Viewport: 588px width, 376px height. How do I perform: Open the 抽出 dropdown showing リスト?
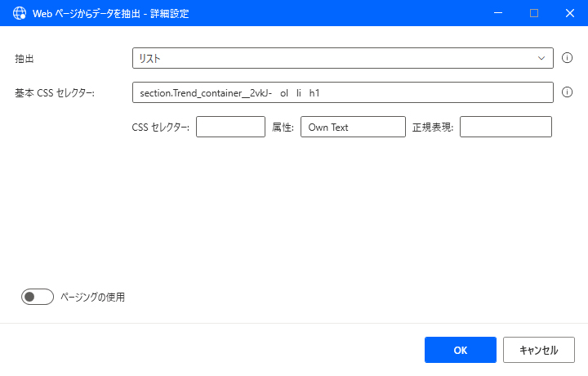(342, 58)
